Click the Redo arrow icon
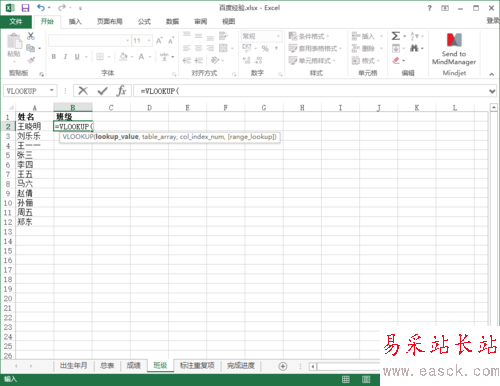The width and height of the screenshot is (500, 386). pos(62,7)
